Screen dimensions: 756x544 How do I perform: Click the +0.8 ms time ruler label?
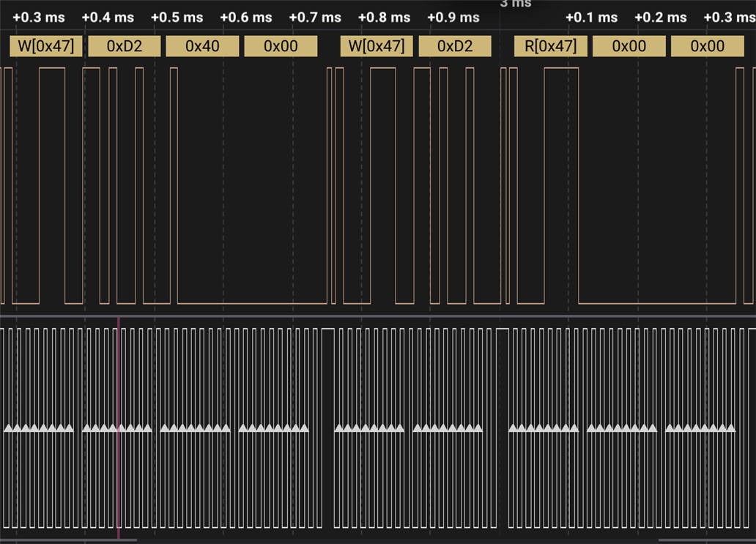(x=385, y=18)
